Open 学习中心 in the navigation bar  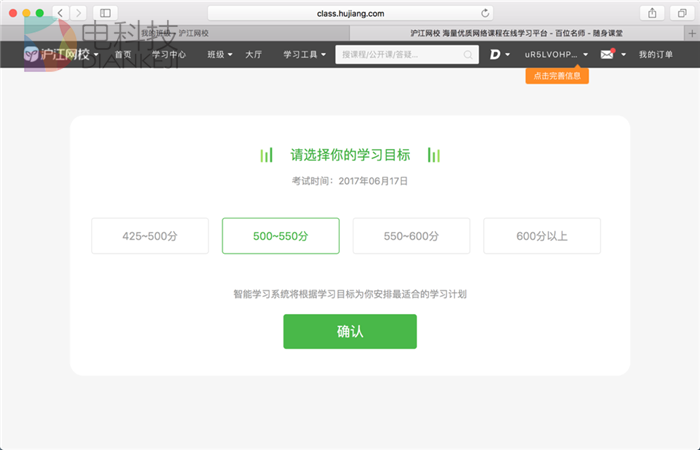[169, 54]
